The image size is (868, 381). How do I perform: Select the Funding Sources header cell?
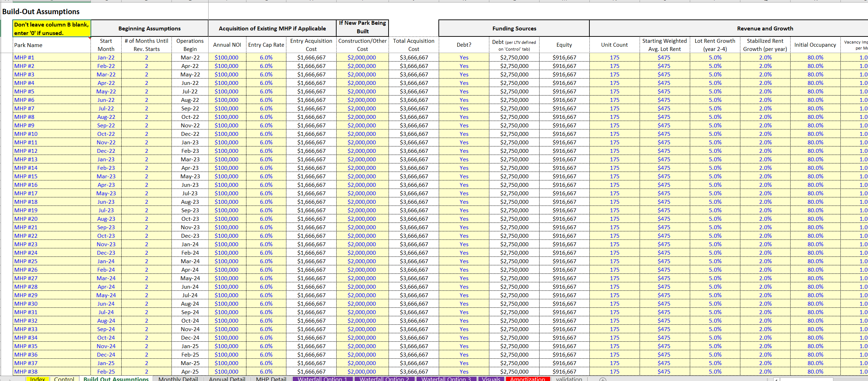[514, 29]
